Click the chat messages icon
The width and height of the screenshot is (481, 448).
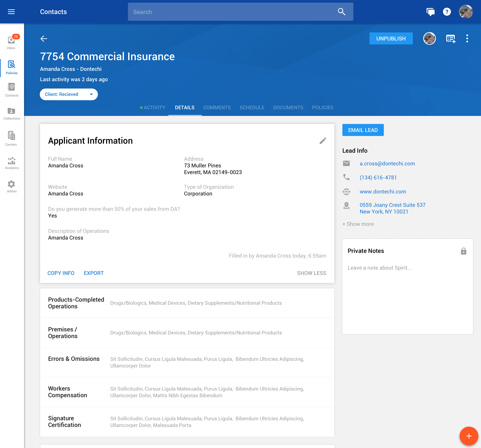click(430, 12)
